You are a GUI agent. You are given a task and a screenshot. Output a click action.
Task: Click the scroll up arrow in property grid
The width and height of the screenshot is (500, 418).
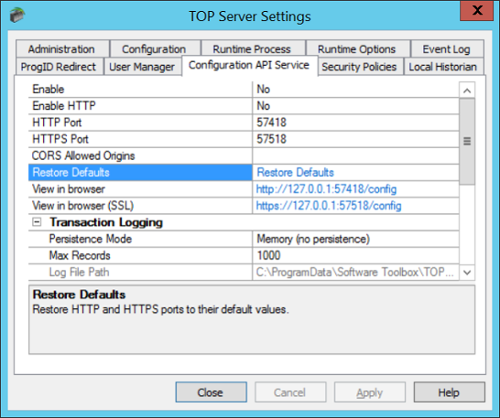467,90
